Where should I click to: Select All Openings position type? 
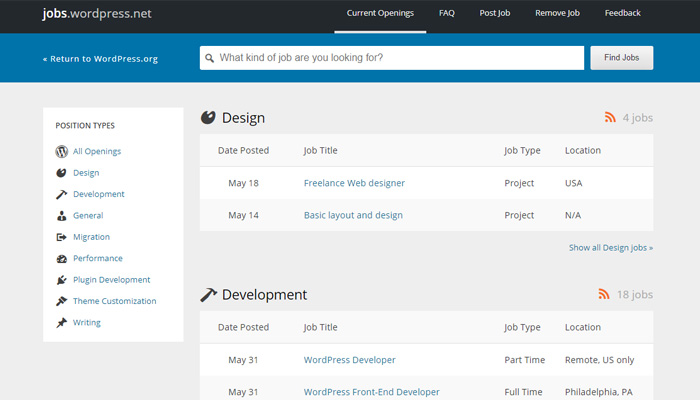[x=97, y=151]
